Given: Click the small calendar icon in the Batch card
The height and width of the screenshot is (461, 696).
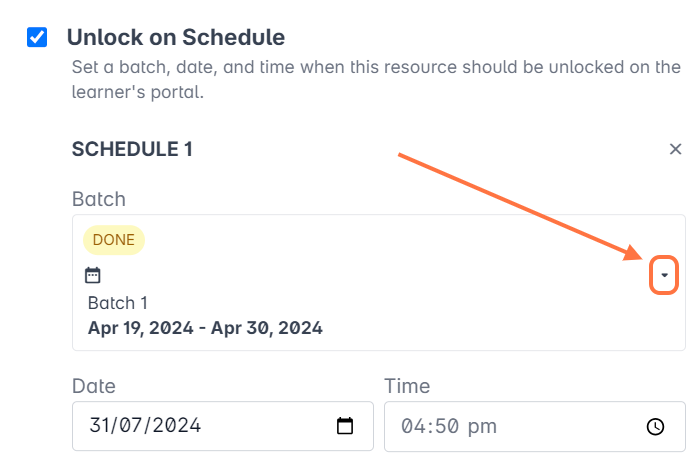Looking at the screenshot, I should (x=93, y=275).
